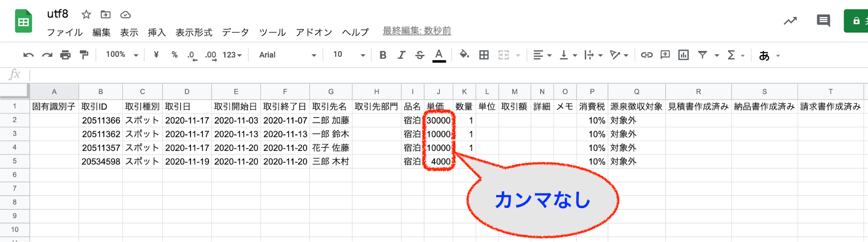The width and height of the screenshot is (868, 242).
Task: Open comment history speech bubble icon
Action: (823, 20)
